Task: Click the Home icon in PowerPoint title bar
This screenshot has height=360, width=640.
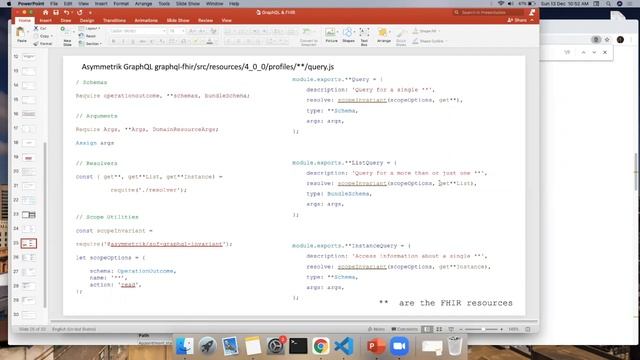Action: (45, 13)
